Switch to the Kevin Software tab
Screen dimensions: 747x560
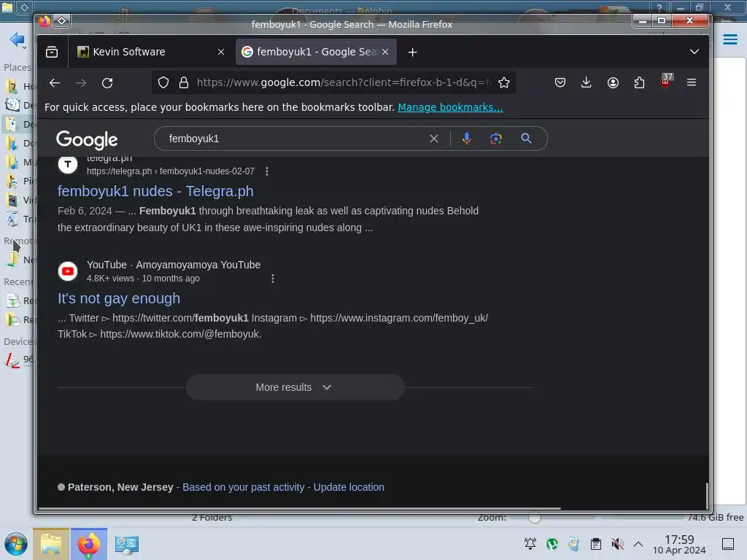[144, 52]
